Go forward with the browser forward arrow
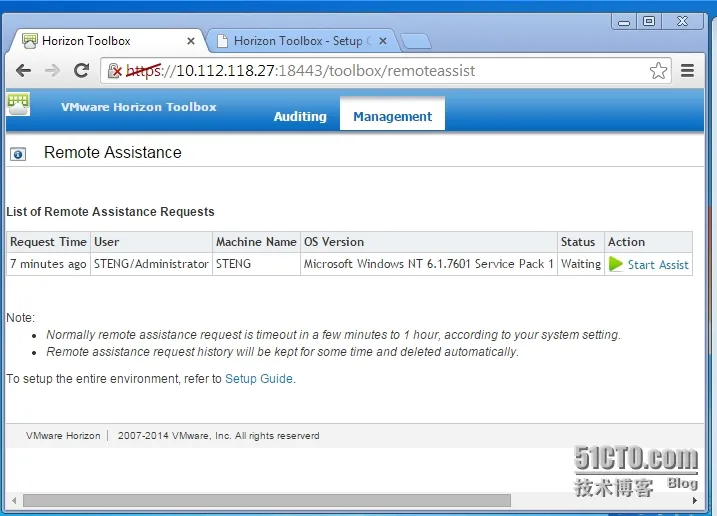 (x=53, y=70)
